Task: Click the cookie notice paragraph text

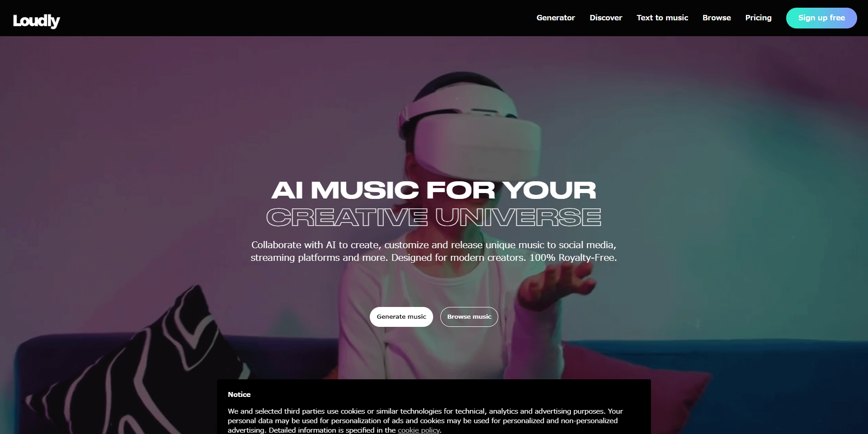Action: point(425,421)
